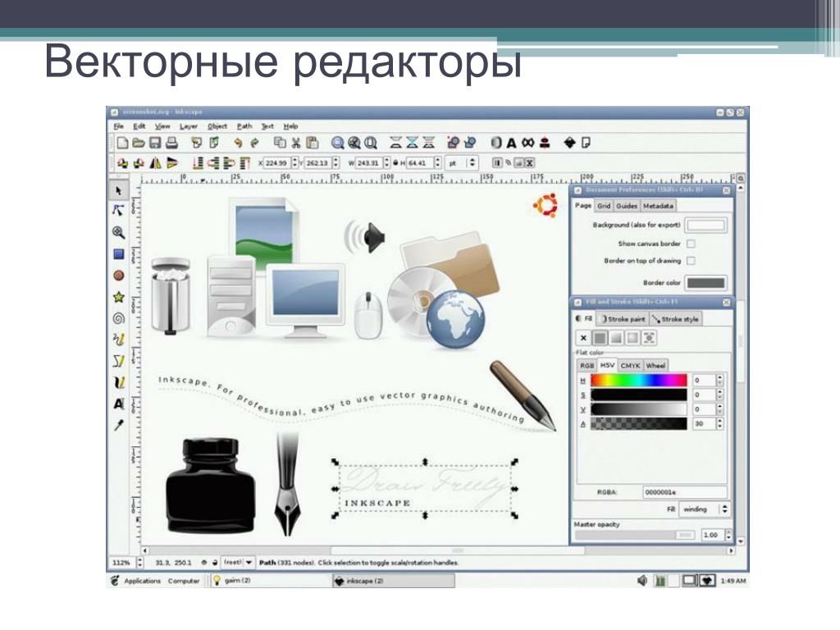840x630 pixels.
Task: Click the Master opacity spinner arrows
Action: 728,535
